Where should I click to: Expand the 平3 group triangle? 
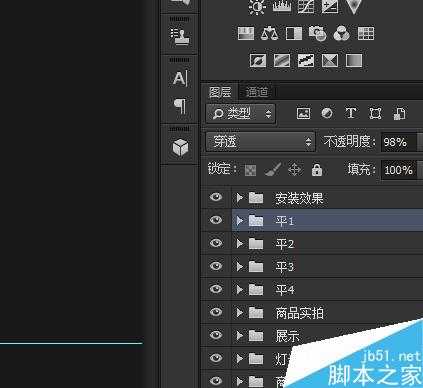pos(239,267)
